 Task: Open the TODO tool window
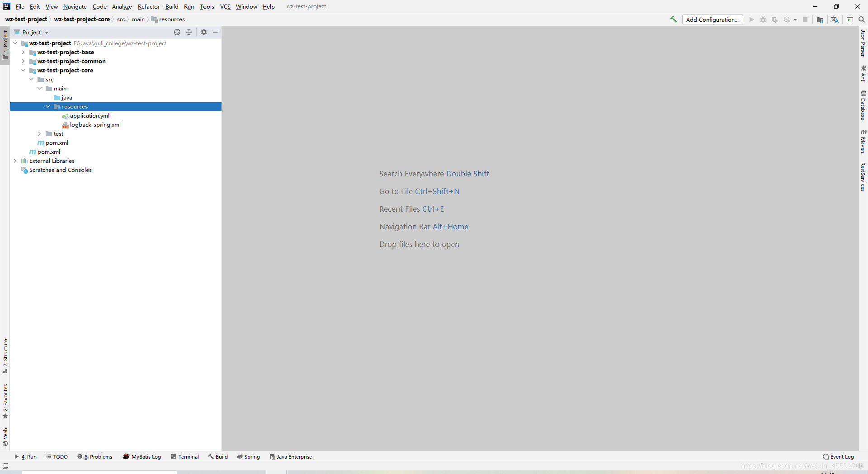[x=57, y=456]
